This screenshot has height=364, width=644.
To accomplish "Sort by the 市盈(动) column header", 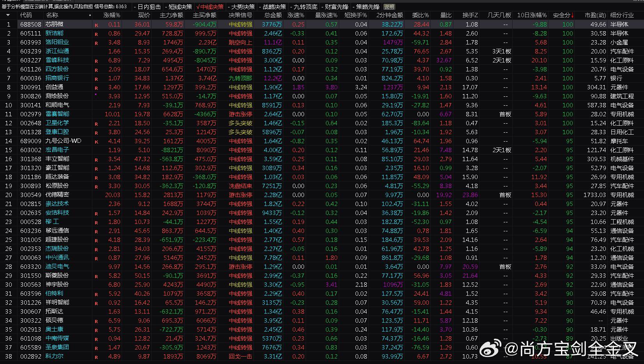I will pyautogui.click(x=595, y=15).
